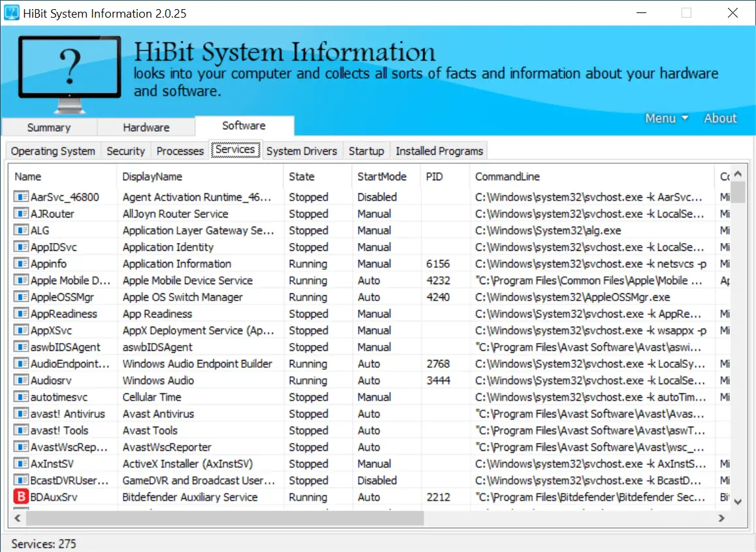756x552 pixels.
Task: Click the Appinfo service icon
Action: 21,263
